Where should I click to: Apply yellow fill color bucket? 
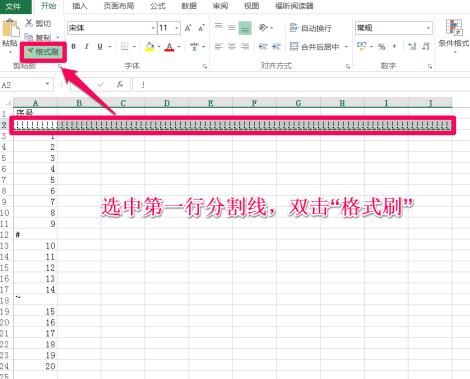point(150,47)
